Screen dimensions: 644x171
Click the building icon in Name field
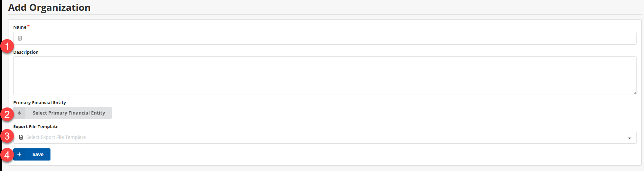pos(20,38)
